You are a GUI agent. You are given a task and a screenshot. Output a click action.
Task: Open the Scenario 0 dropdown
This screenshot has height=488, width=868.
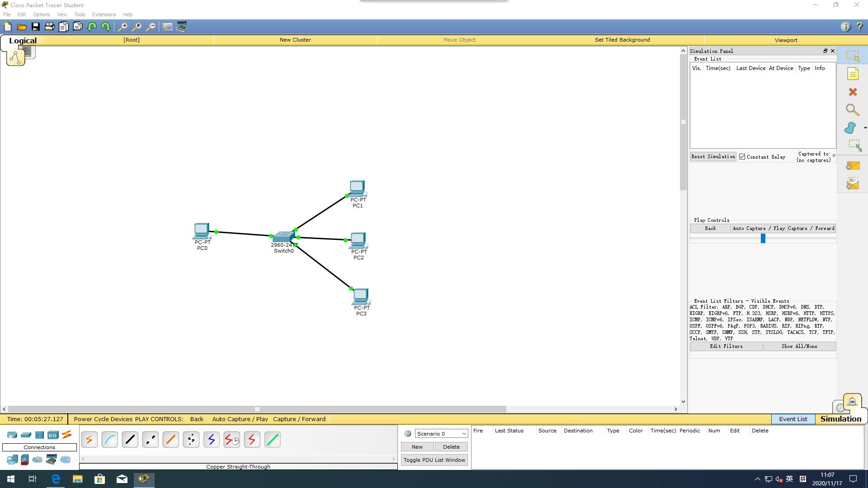[x=441, y=434]
